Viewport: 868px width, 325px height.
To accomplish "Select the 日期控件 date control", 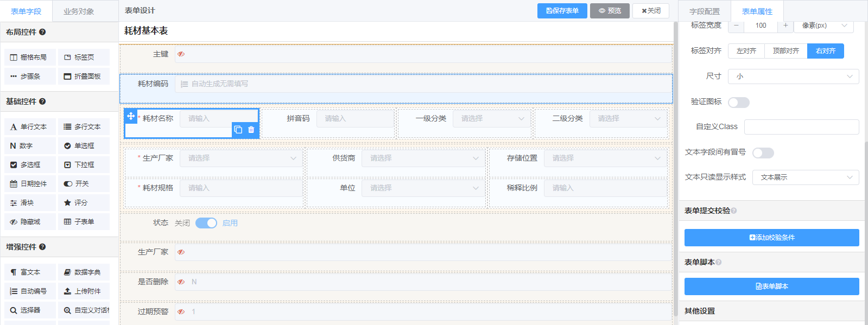I will 30,184.
